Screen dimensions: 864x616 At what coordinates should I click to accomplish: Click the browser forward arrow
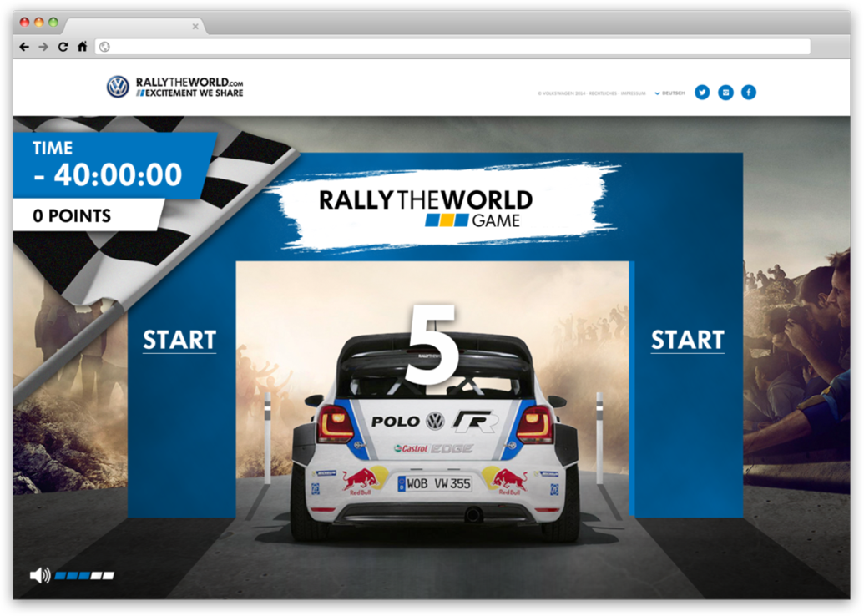tap(43, 47)
